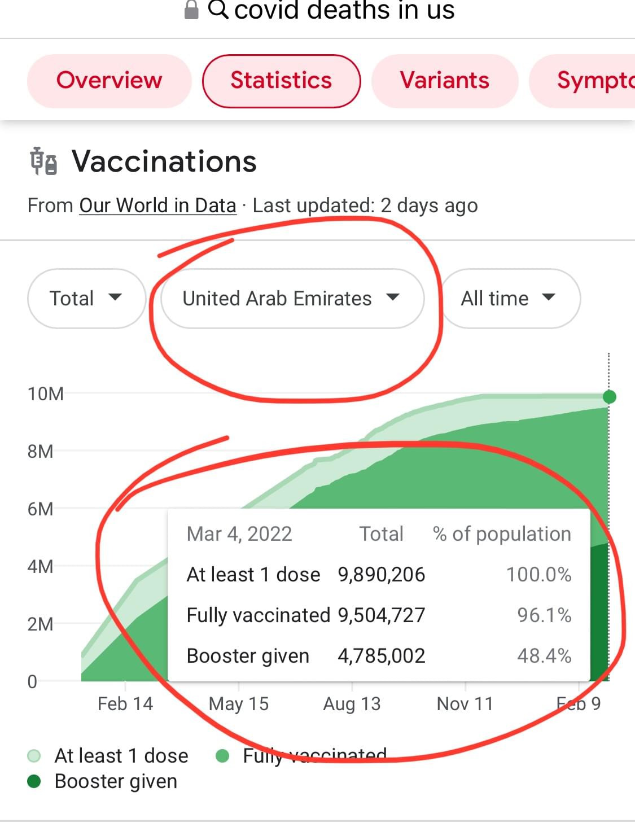Open the Overview tab
Image resolution: width=635 pixels, height=840 pixels.
tap(110, 81)
